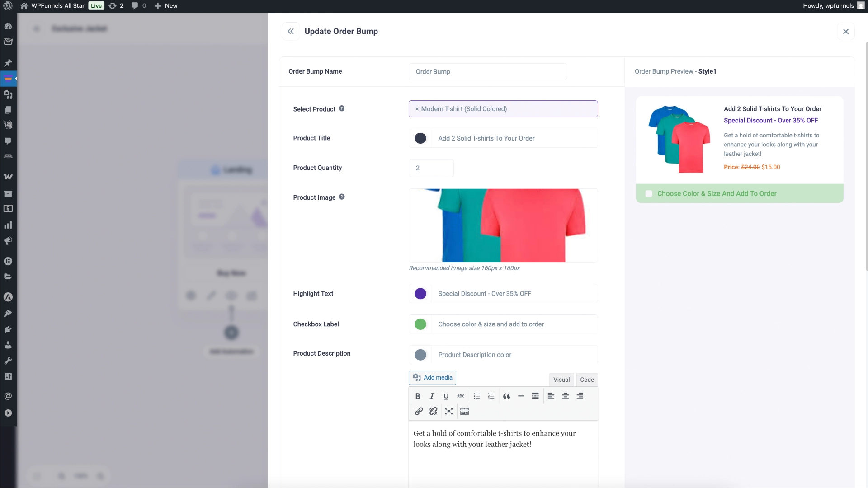Open the Highlight Text color picker
The image size is (868, 488).
[x=420, y=293]
